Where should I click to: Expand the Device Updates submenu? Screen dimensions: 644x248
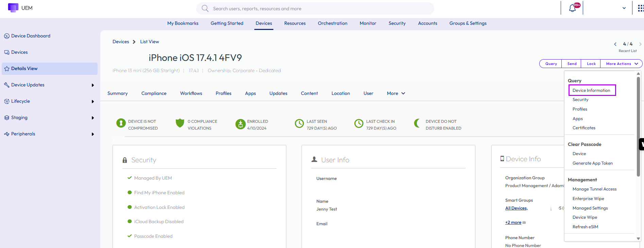click(x=93, y=85)
